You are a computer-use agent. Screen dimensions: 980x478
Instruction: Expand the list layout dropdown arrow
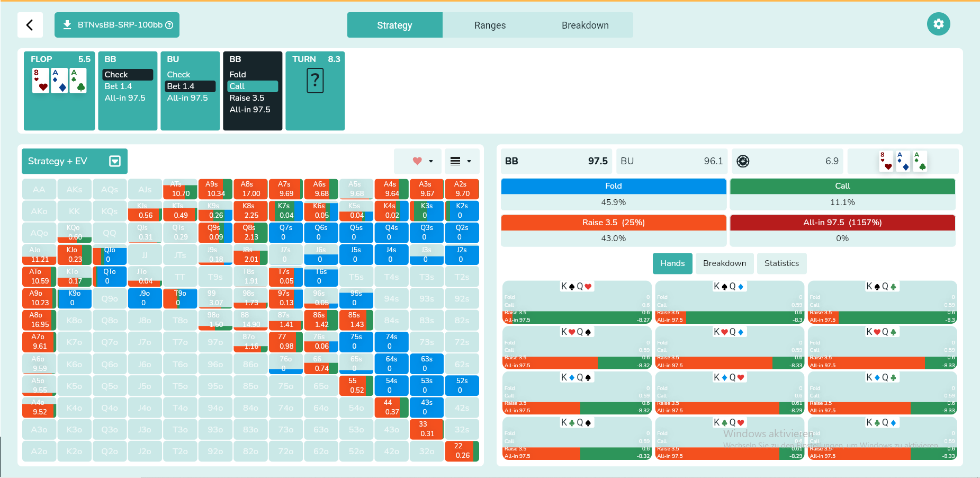469,161
